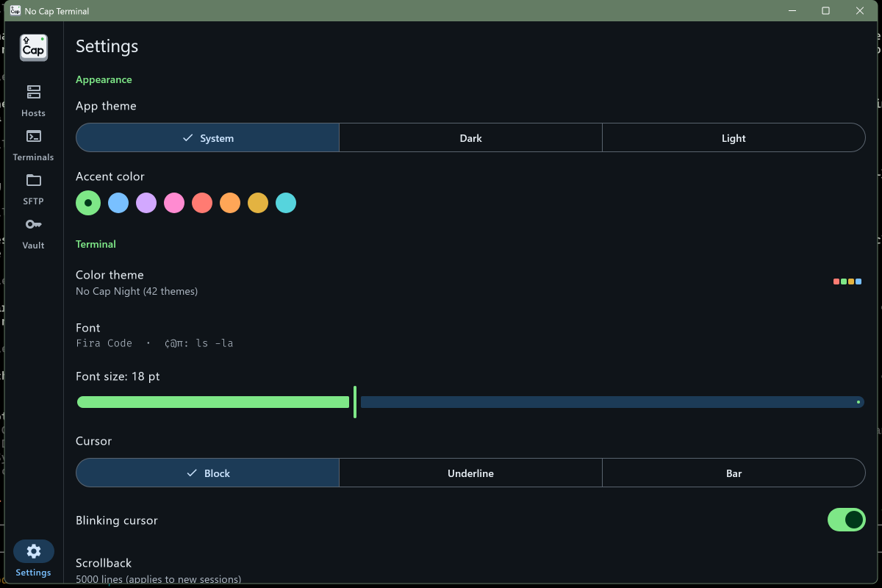882x588 pixels.
Task: Click the color theme preview swatches
Action: [847, 282]
